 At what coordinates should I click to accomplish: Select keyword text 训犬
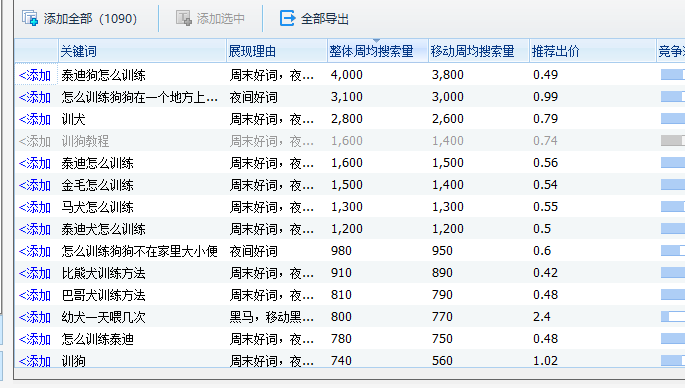[x=73, y=119]
